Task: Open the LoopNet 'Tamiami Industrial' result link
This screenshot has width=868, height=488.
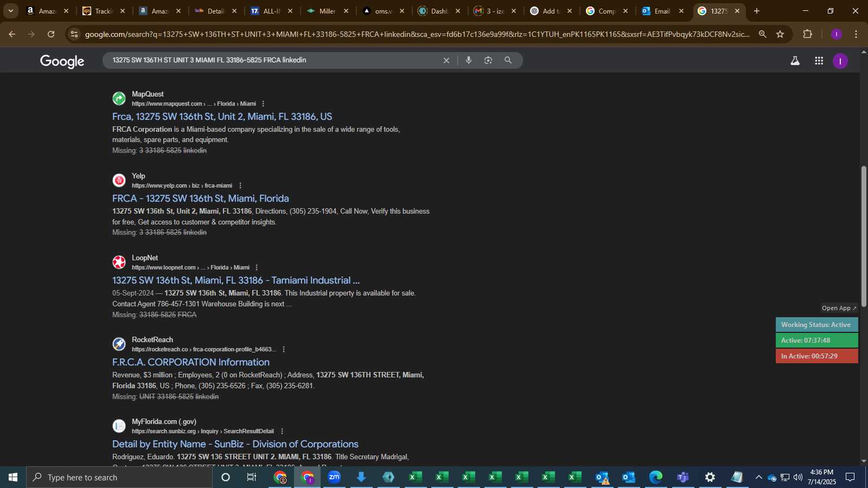Action: pos(235,280)
